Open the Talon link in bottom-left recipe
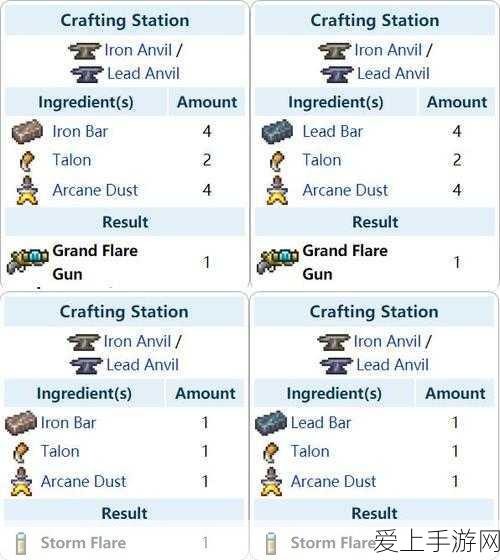 click(x=60, y=451)
